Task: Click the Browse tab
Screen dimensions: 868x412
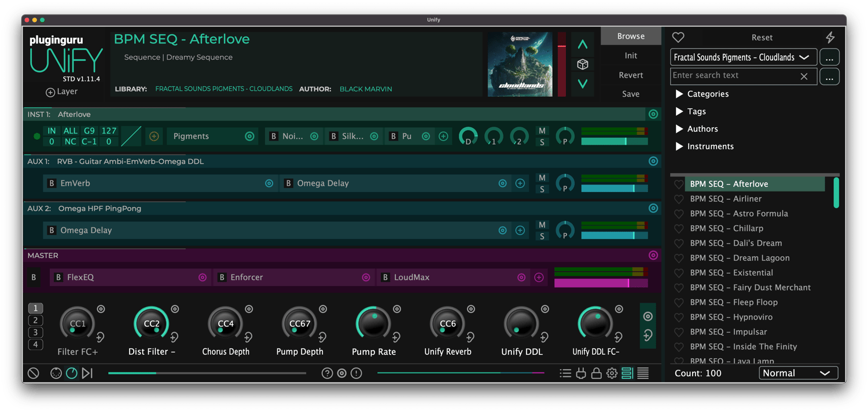Action: (631, 36)
